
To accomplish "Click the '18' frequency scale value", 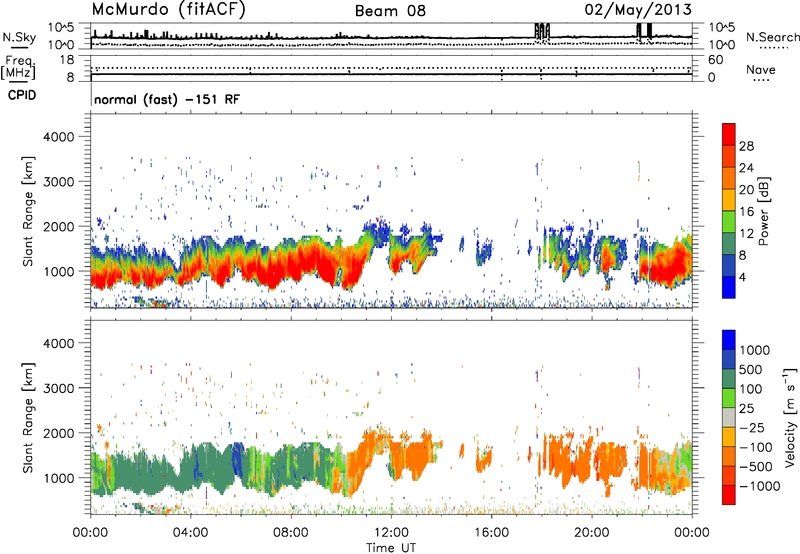I will (66, 60).
